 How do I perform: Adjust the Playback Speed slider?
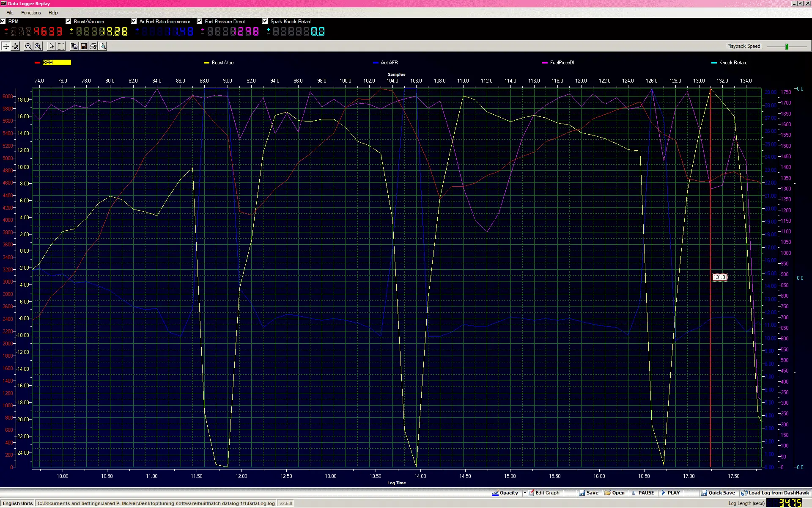pyautogui.click(x=787, y=46)
